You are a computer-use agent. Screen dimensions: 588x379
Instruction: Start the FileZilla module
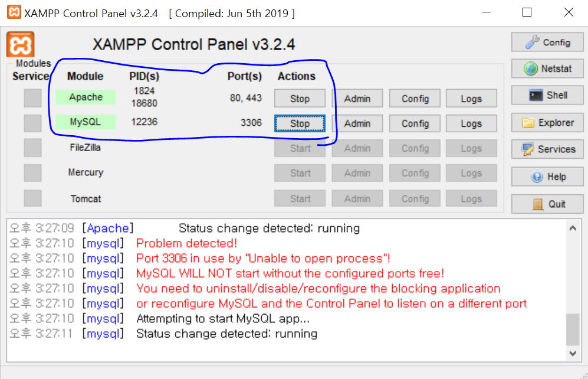(x=300, y=148)
